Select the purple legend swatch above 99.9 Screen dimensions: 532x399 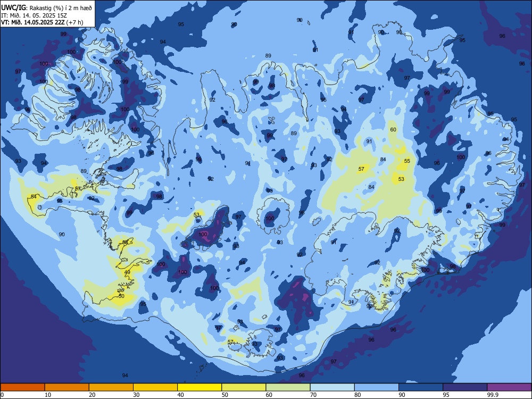click(509, 387)
